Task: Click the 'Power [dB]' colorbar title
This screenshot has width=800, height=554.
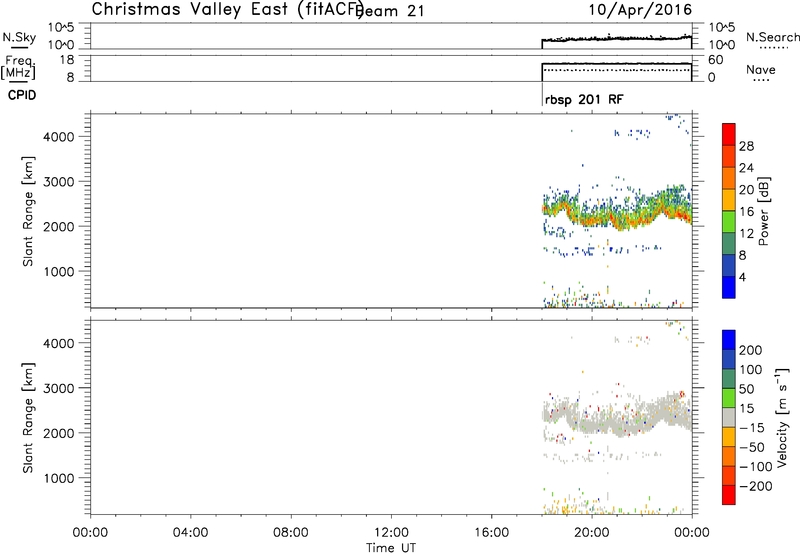Action: point(763,211)
